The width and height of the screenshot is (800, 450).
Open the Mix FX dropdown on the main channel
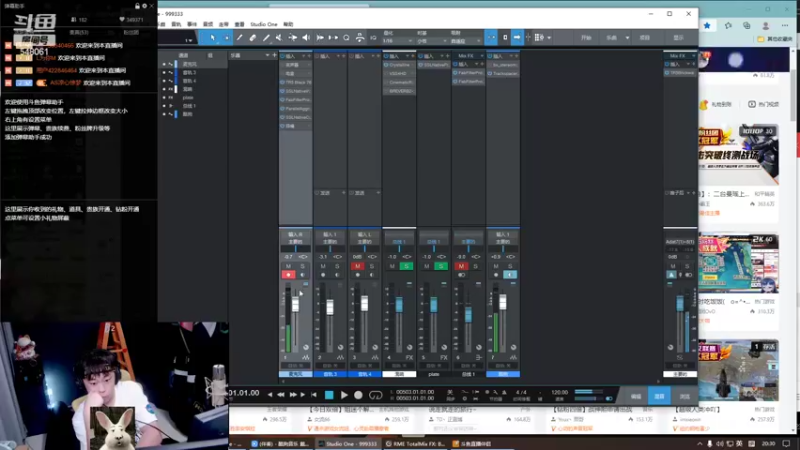[x=693, y=56]
